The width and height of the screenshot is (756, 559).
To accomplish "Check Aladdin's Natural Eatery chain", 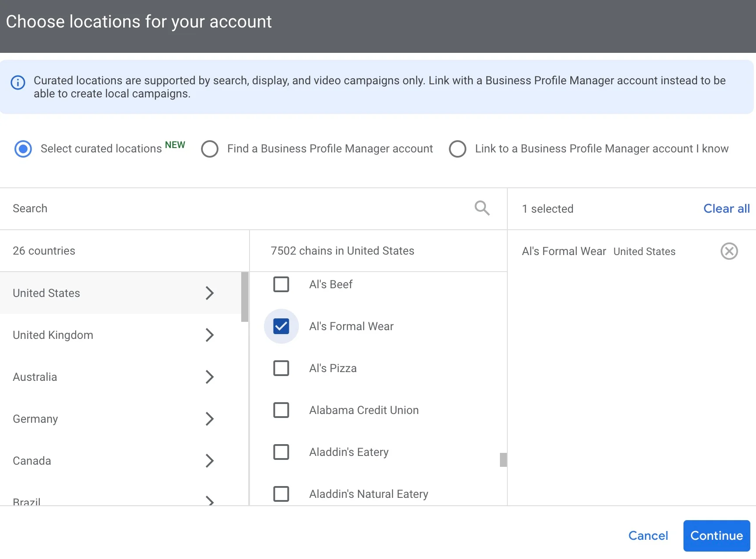I will [281, 494].
